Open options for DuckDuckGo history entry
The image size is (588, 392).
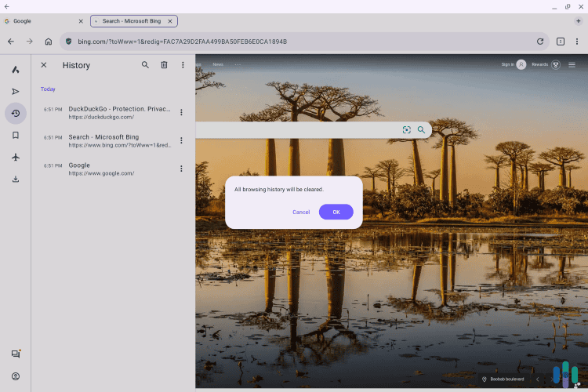click(181, 112)
